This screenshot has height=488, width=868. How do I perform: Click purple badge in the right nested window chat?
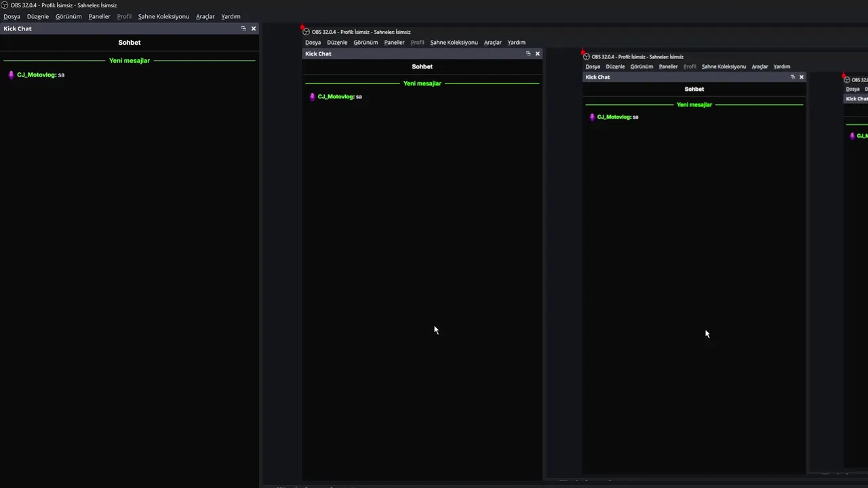[592, 117]
